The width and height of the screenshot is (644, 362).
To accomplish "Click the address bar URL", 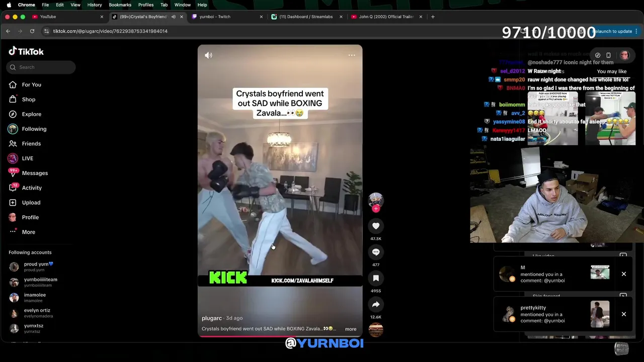I will click(110, 31).
